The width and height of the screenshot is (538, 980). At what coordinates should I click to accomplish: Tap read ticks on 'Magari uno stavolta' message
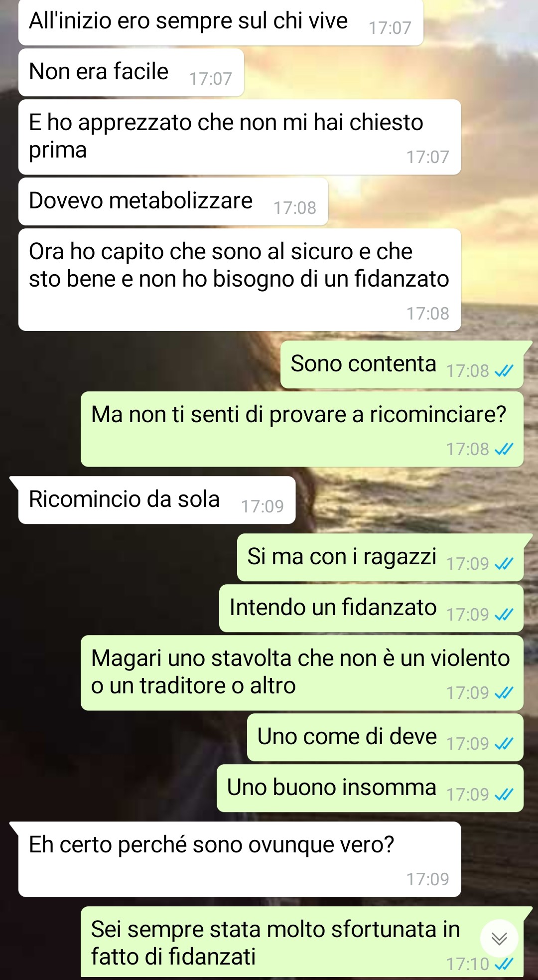click(504, 693)
